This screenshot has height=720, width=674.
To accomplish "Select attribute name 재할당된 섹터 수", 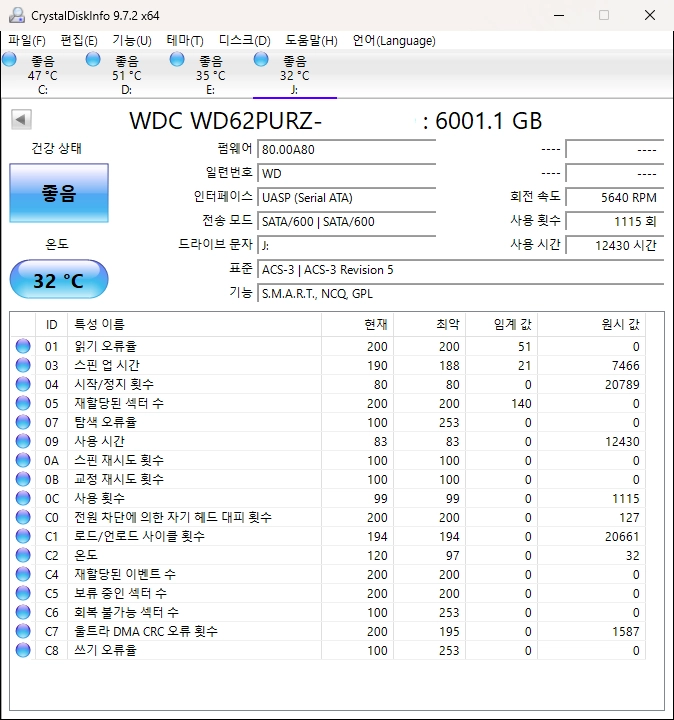I will (x=119, y=403).
